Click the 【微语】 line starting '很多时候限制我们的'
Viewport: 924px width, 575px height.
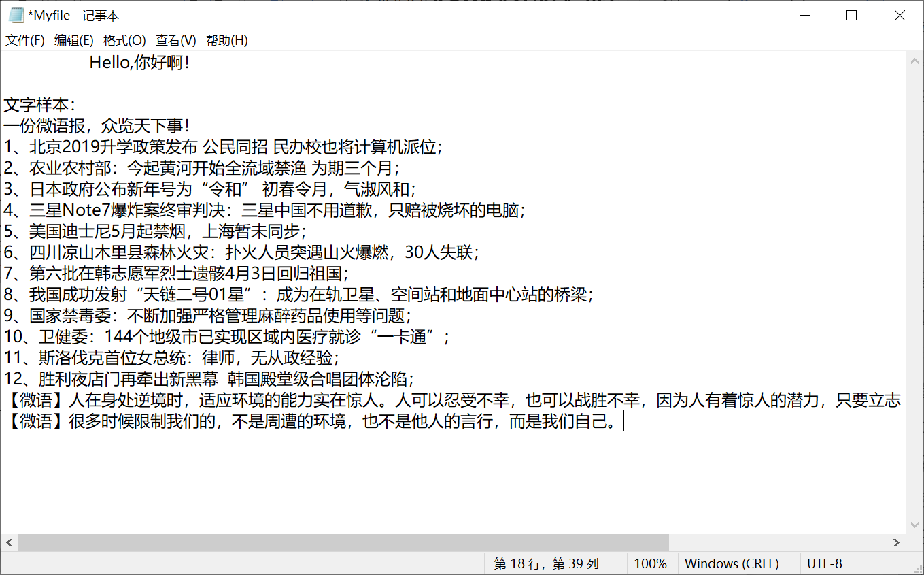[313, 421]
